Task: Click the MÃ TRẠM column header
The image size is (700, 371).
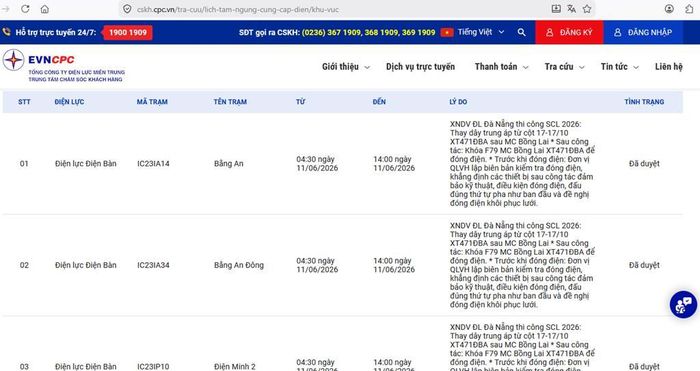Action: [x=152, y=102]
